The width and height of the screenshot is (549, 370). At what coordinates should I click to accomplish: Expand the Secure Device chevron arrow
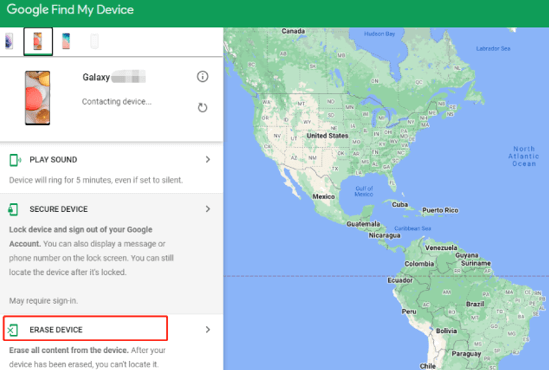[208, 209]
